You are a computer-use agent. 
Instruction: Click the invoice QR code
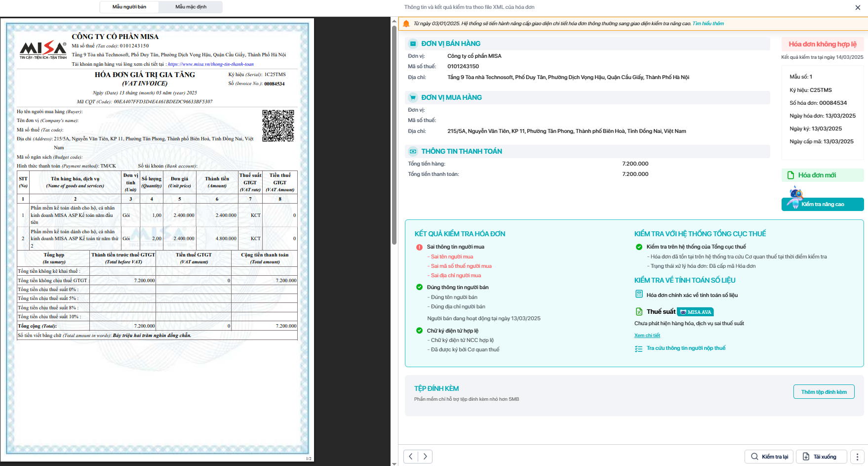(x=278, y=126)
